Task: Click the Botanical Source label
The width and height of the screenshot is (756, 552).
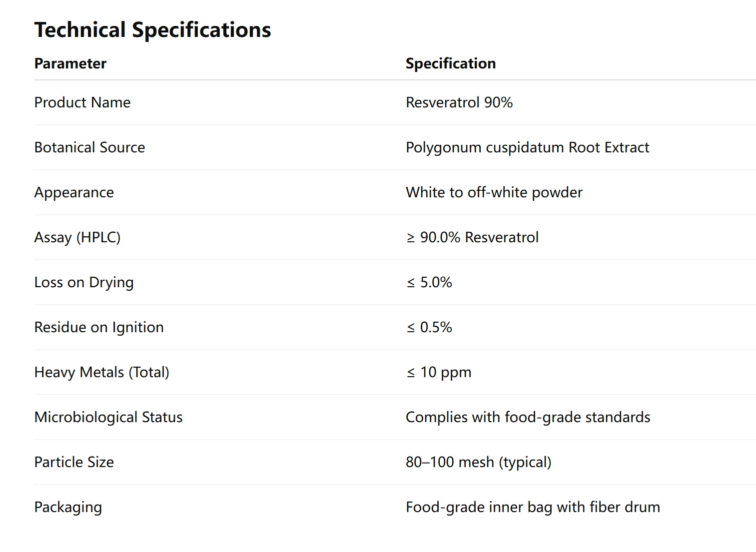Action: pos(89,147)
